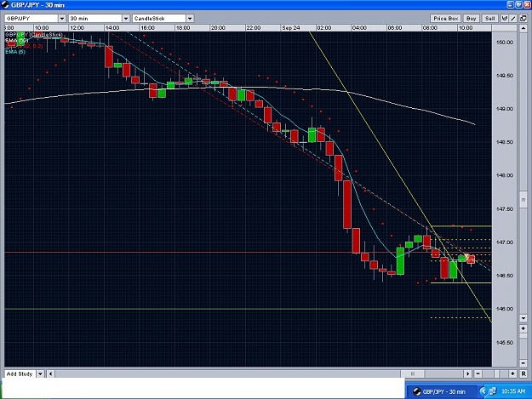Click the horizontal zoom slider handle
The height and width of the screenshot is (399, 532).
click(496, 374)
